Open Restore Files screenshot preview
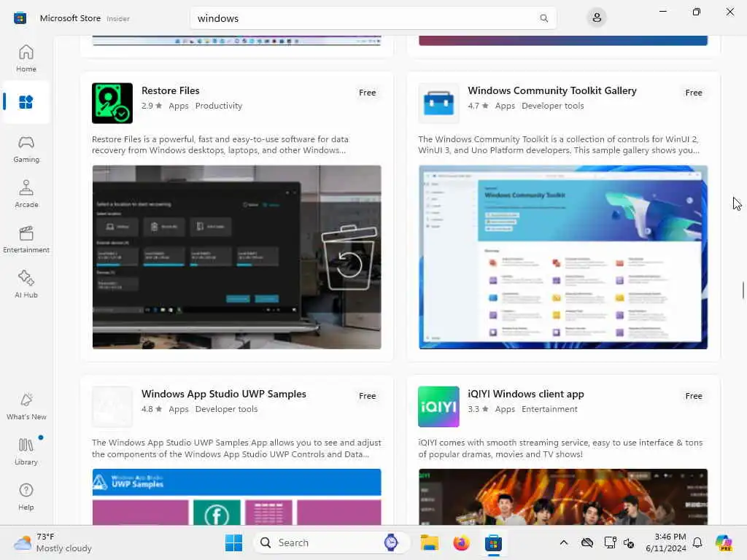The height and width of the screenshot is (560, 747). [x=237, y=257]
